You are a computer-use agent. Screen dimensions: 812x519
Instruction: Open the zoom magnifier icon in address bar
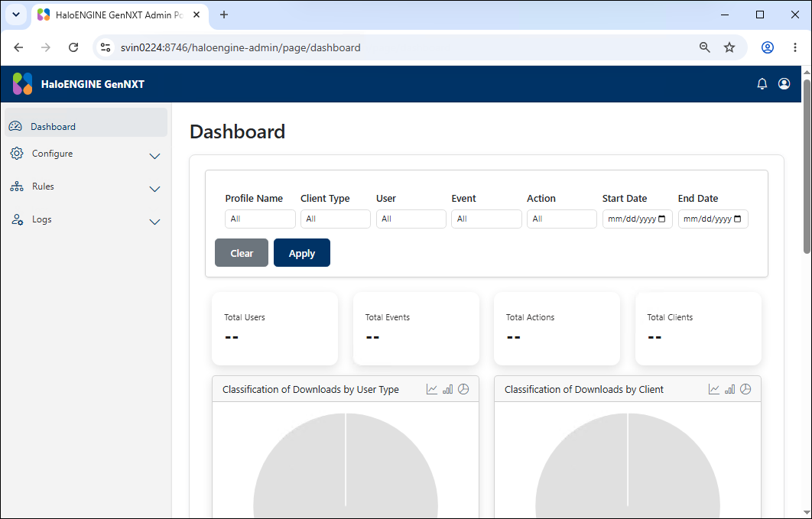click(x=704, y=47)
